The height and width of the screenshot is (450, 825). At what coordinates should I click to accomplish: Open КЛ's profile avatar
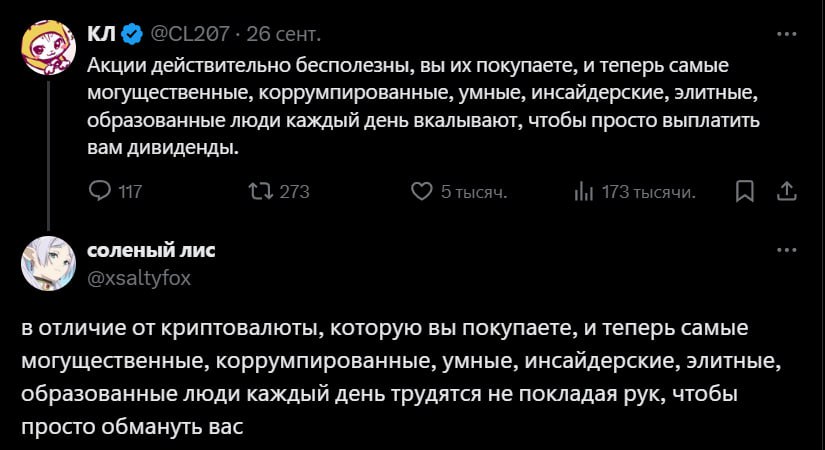tap(47, 49)
